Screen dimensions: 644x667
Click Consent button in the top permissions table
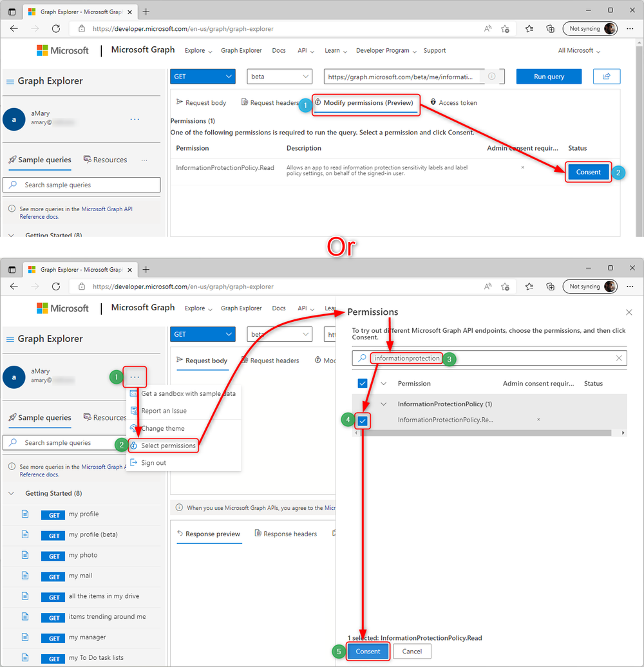pos(588,172)
